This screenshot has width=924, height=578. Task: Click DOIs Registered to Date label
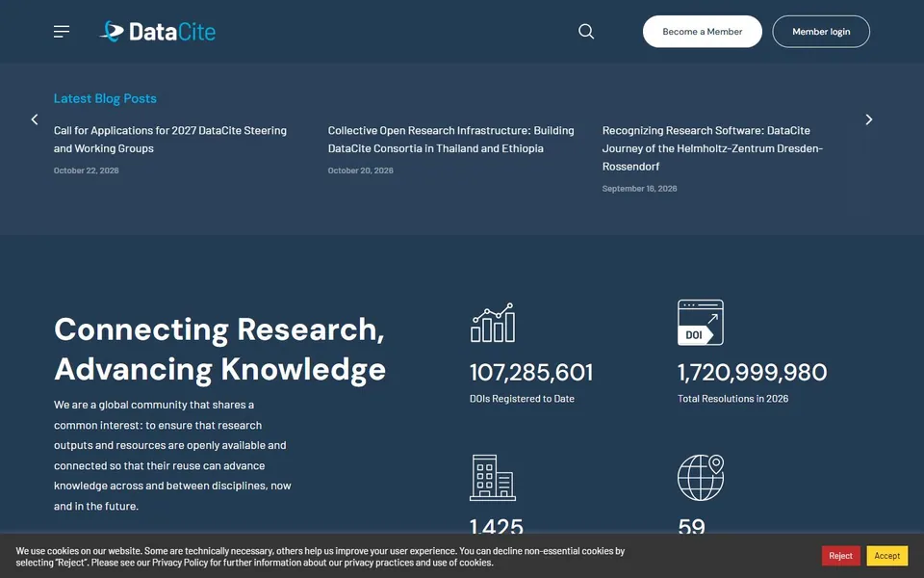(522, 399)
